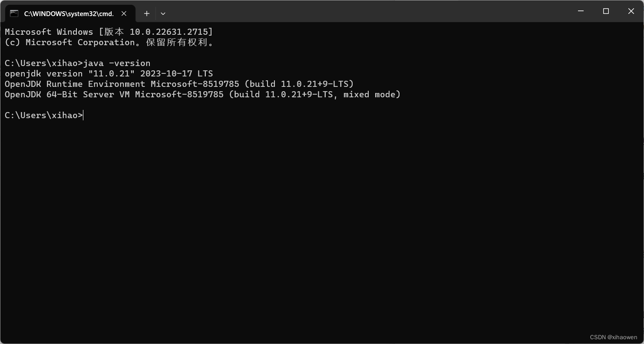Click the minimize window icon
644x344 pixels.
pos(581,11)
